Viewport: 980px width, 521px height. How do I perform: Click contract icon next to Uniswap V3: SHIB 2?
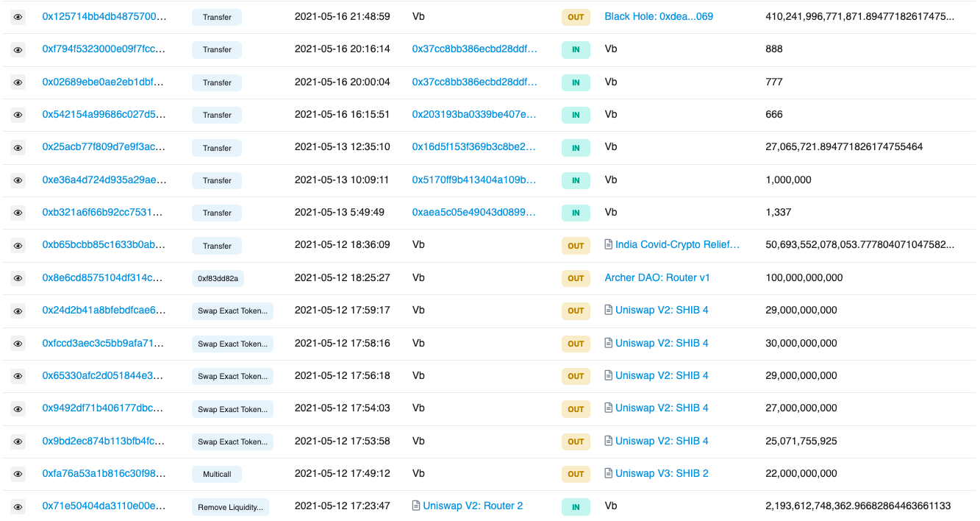pyautogui.click(x=608, y=474)
